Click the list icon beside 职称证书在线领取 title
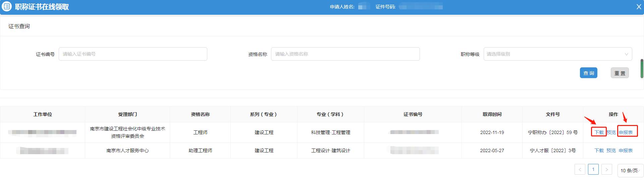 [7, 7]
